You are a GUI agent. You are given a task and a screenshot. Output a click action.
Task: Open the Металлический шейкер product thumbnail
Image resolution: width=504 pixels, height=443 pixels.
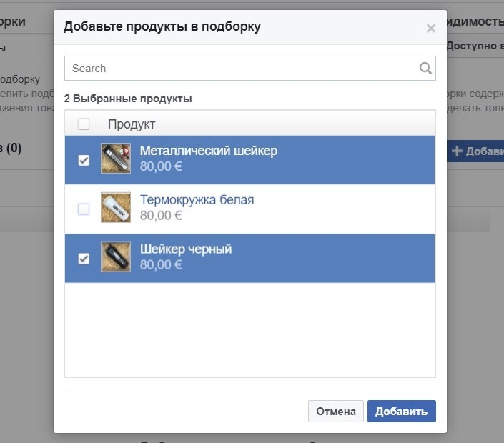point(116,159)
